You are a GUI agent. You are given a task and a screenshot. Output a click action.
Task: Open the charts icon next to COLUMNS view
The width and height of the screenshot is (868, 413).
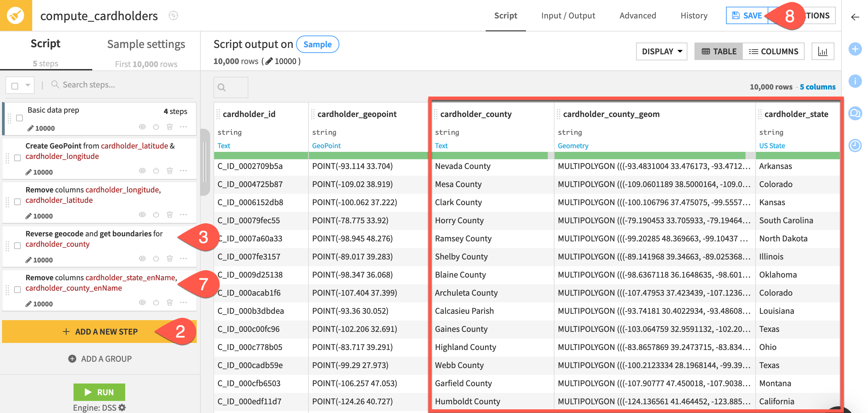823,51
